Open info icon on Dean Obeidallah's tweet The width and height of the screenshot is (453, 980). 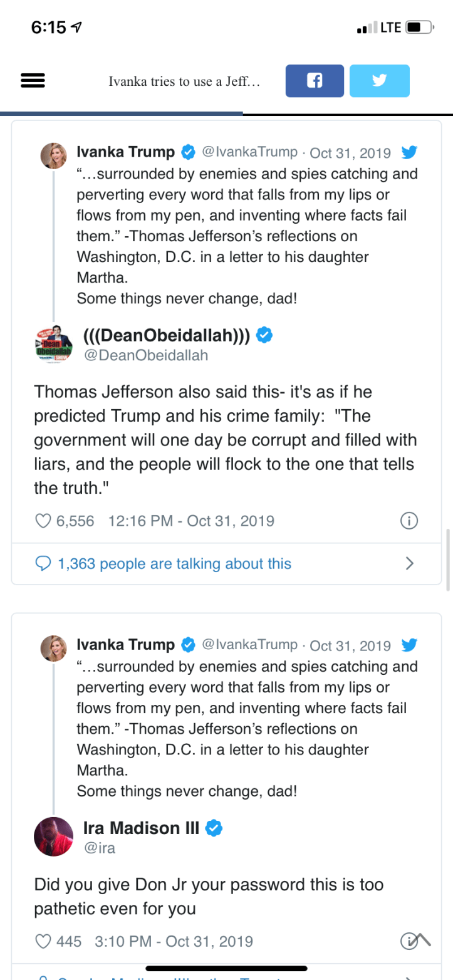pos(409,521)
